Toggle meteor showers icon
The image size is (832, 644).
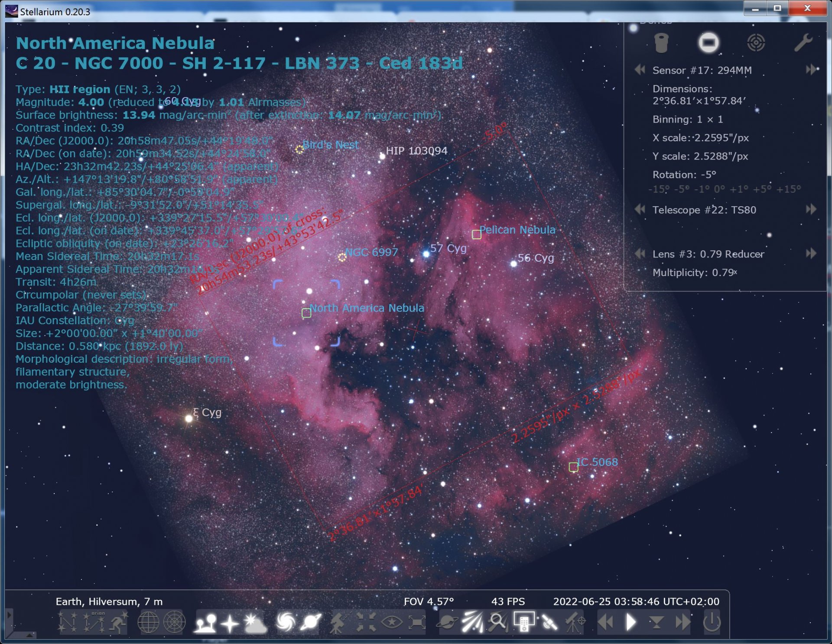(x=472, y=622)
